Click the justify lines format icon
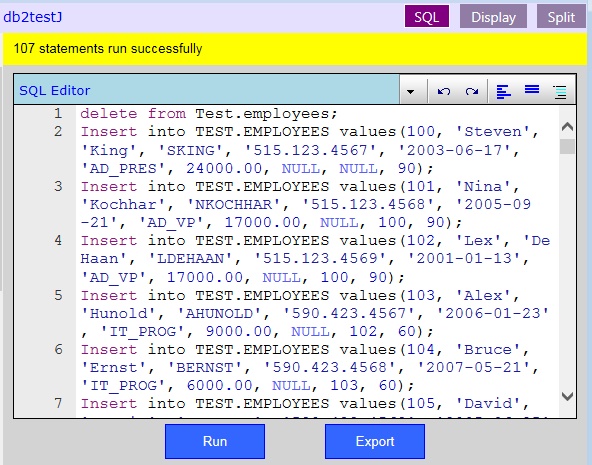592x465 pixels. pyautogui.click(x=532, y=89)
